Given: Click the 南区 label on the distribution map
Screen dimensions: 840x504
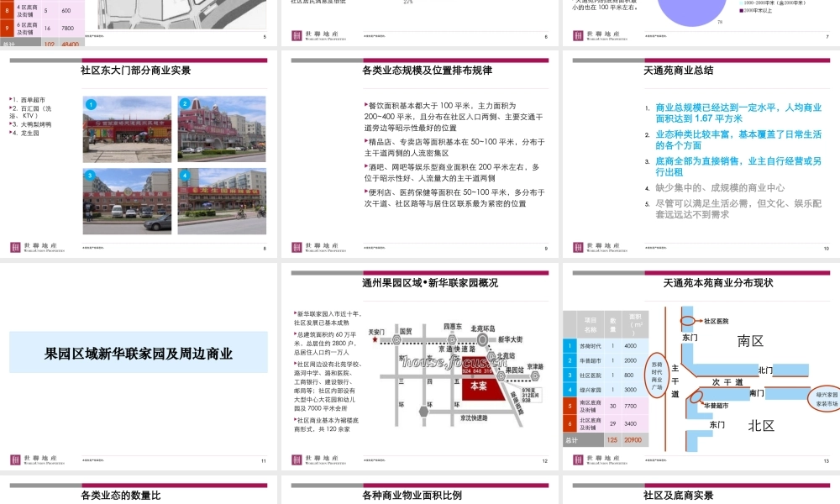Looking at the screenshot, I should (x=750, y=341).
